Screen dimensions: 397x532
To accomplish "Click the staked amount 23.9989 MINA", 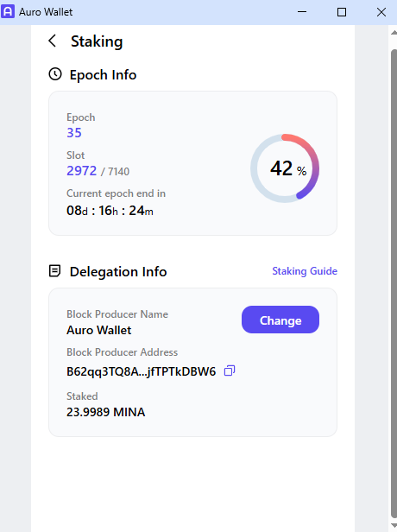I will [x=106, y=412].
